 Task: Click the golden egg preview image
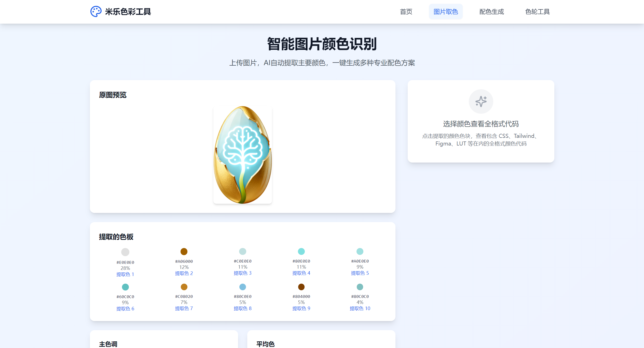tap(242, 155)
